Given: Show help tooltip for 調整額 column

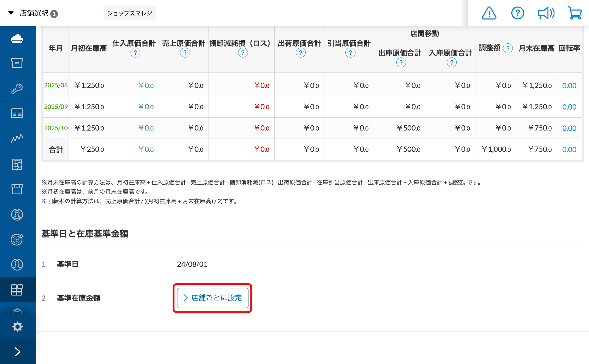Looking at the screenshot, I should pyautogui.click(x=508, y=48).
